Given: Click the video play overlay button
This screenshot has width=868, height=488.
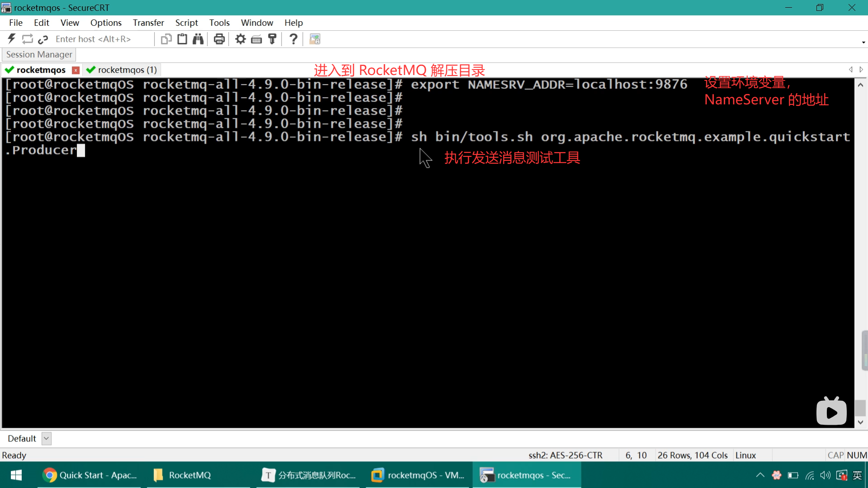Looking at the screenshot, I should point(831,412).
